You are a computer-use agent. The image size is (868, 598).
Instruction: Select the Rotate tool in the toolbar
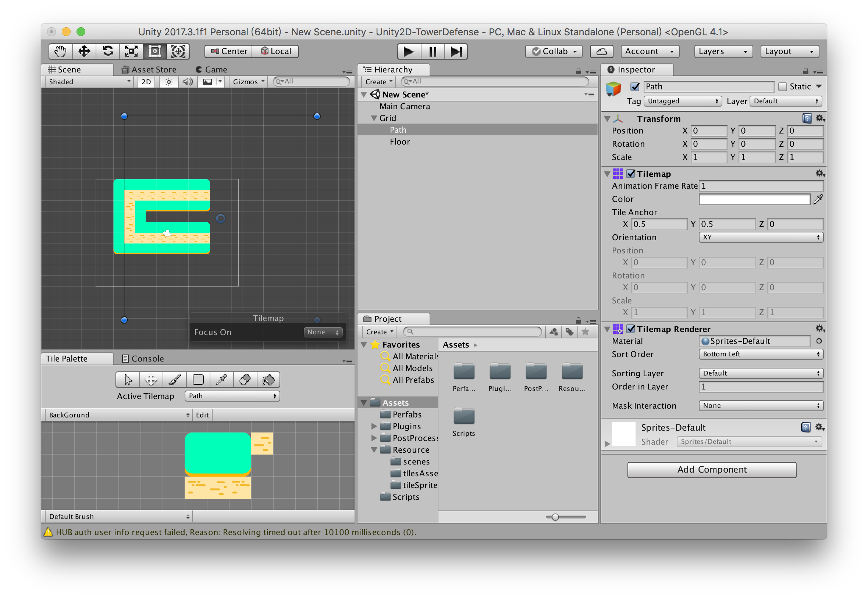pyautogui.click(x=107, y=51)
